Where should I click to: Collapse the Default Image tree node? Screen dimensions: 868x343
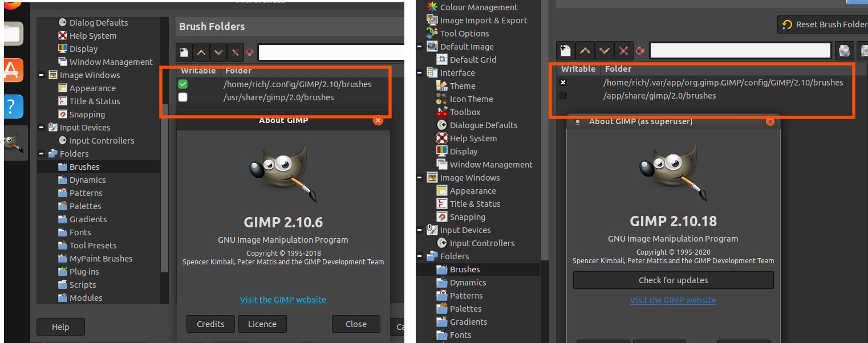pos(420,47)
